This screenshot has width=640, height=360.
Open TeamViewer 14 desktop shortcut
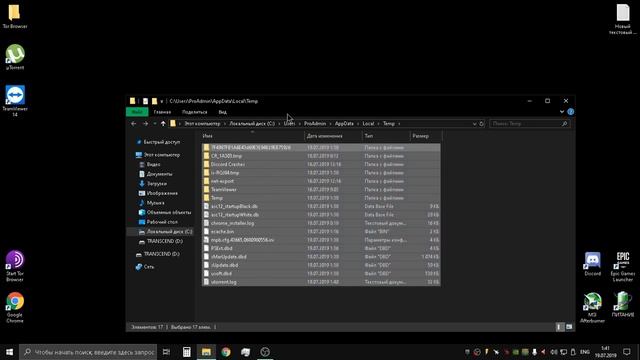(15, 101)
